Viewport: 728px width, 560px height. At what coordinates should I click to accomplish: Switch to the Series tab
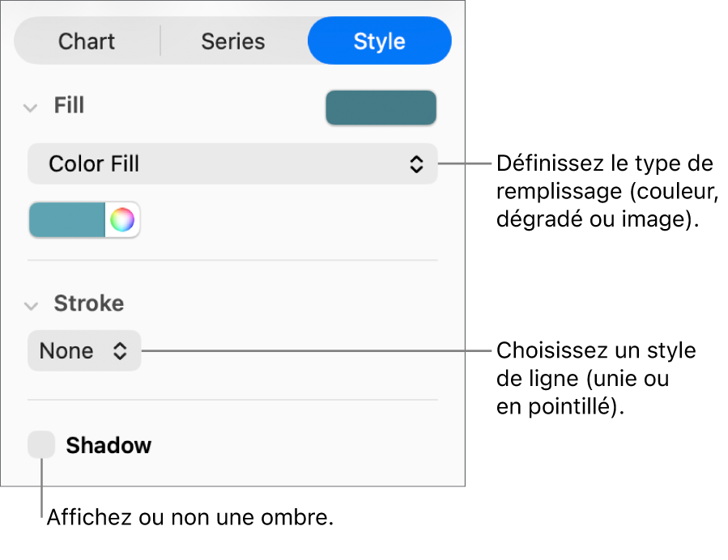pos(232,40)
